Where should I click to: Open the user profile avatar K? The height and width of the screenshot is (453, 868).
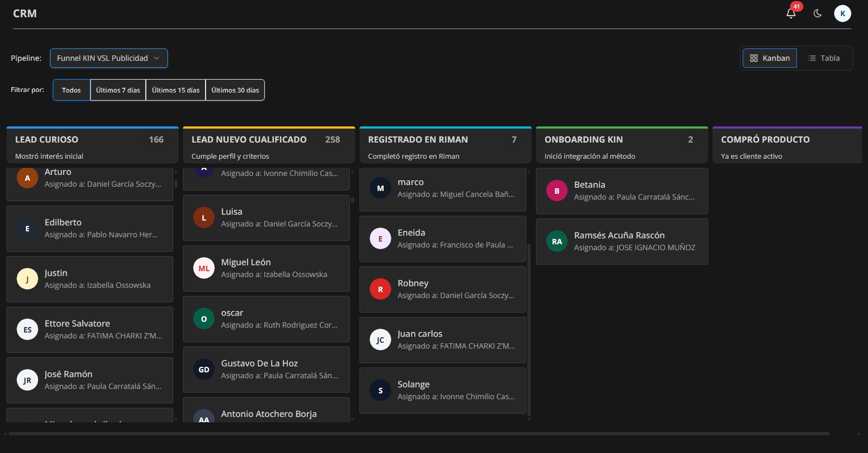(x=842, y=13)
